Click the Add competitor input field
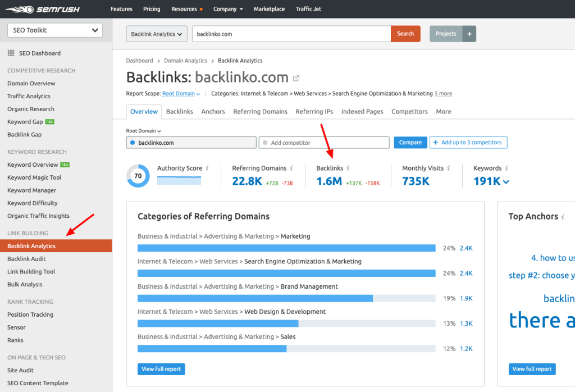Image resolution: width=575 pixels, height=392 pixels. [x=324, y=142]
